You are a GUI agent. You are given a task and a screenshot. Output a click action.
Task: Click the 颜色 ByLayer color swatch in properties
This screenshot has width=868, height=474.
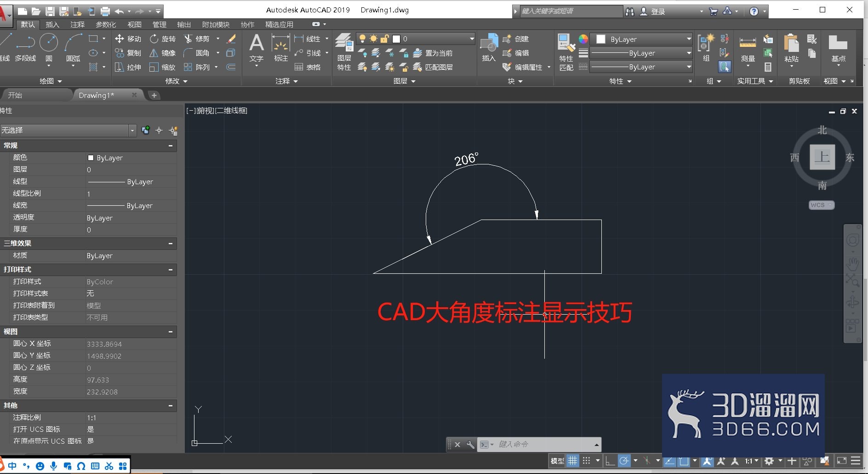pos(91,158)
